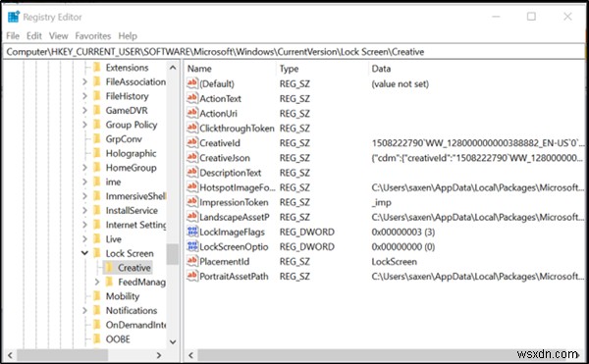Expand the Live key

pos(84,239)
